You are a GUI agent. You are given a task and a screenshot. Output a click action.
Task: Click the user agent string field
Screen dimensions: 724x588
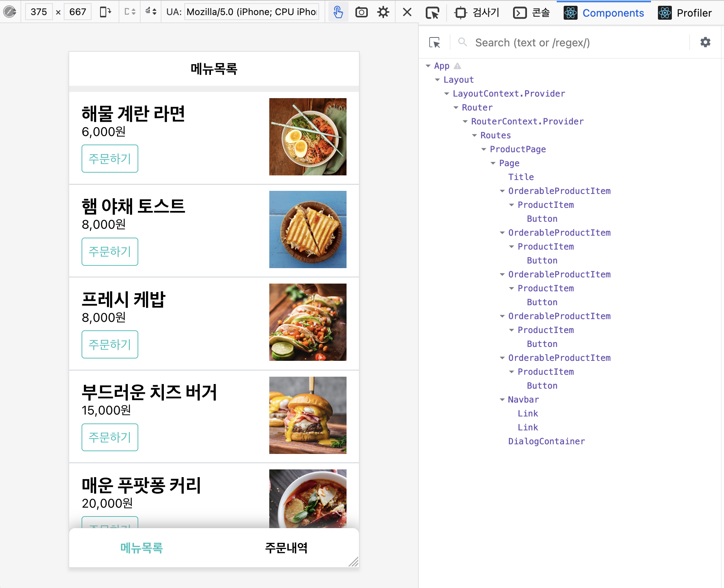pos(252,12)
